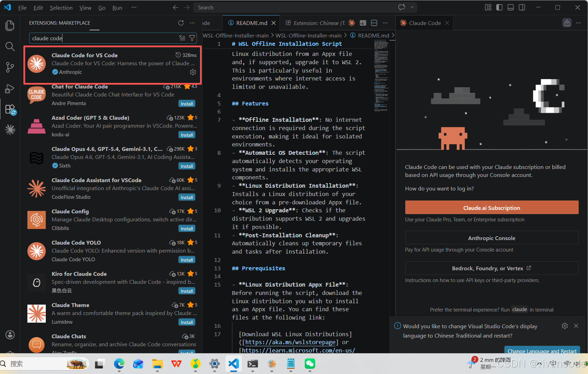
Task: Open the Edit menu
Action: point(38,8)
